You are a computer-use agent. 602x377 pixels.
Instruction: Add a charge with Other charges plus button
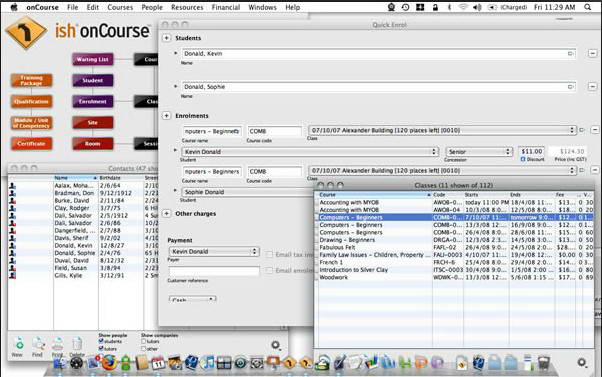(166, 213)
